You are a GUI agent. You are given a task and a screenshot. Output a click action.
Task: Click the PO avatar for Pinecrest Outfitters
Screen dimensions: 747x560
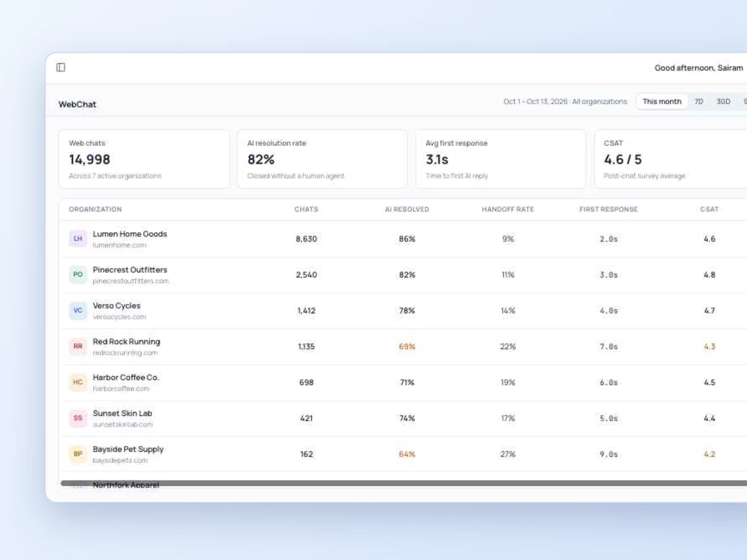pyautogui.click(x=78, y=274)
